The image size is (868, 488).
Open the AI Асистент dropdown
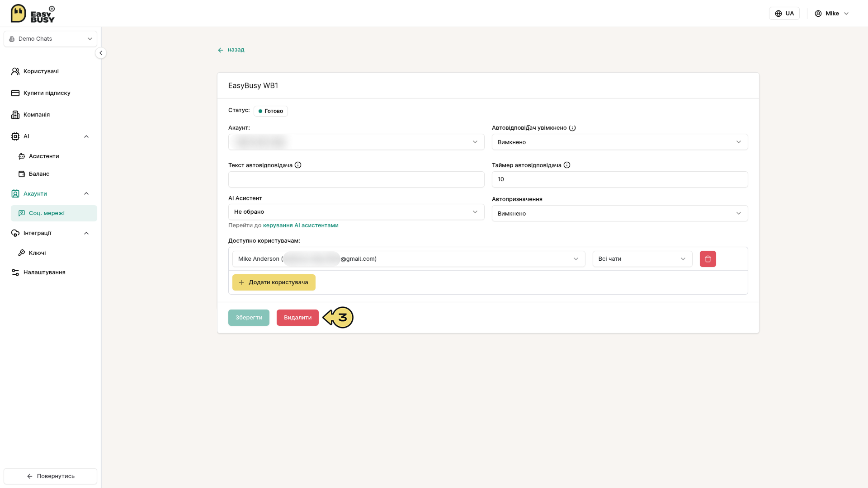pos(356,212)
